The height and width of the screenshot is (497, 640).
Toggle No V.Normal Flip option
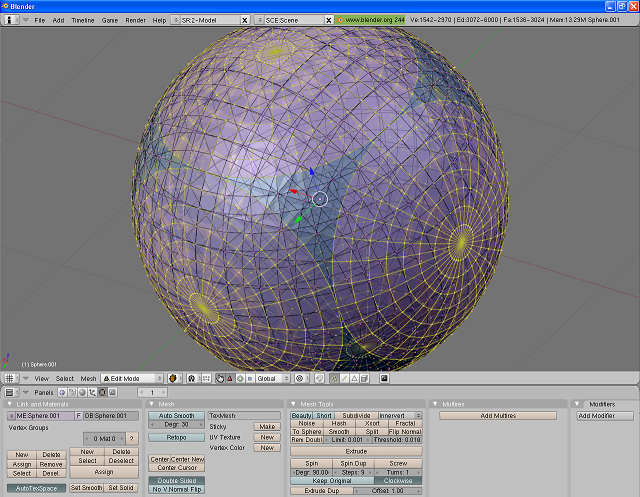(176, 489)
